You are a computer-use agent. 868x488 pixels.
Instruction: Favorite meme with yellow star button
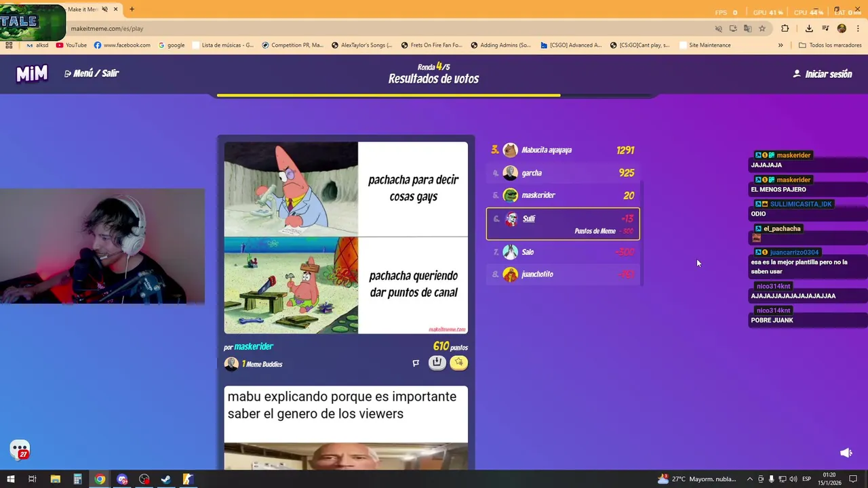click(459, 363)
